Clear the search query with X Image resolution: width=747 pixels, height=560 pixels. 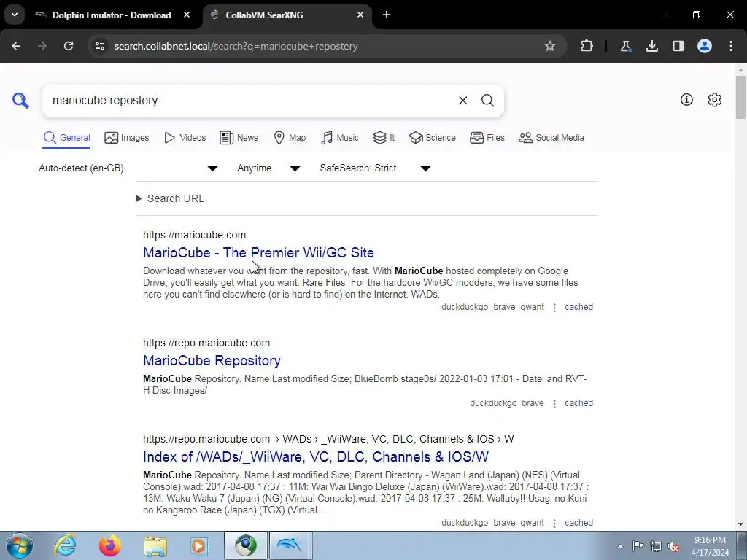462,101
